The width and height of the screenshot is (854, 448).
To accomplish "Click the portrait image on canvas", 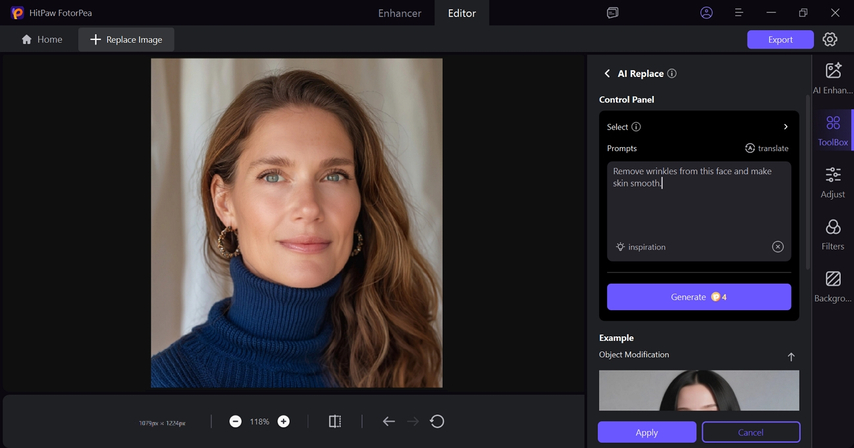I will point(297,223).
